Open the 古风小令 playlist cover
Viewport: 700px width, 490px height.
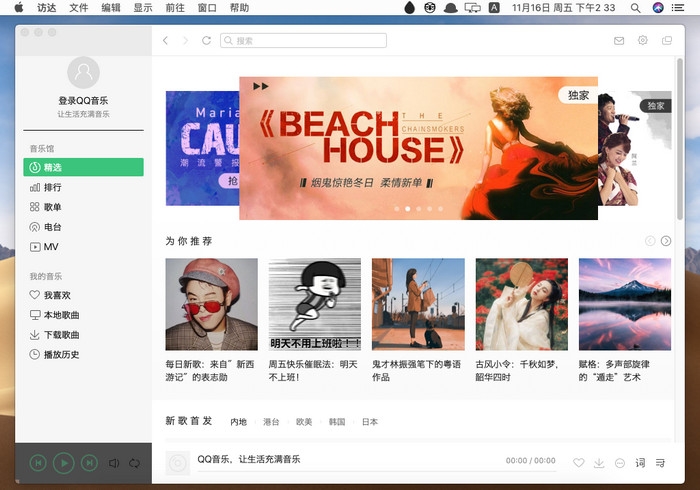coord(522,304)
